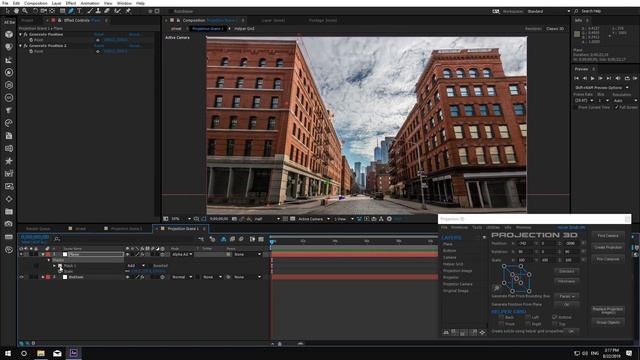Click the star icon in left sidebar
The width and height of the screenshot is (640, 360).
pos(9,161)
